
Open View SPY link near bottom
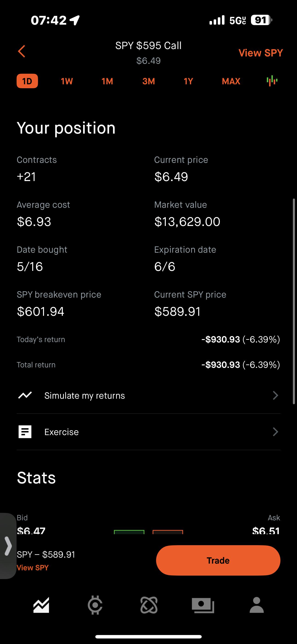click(32, 568)
